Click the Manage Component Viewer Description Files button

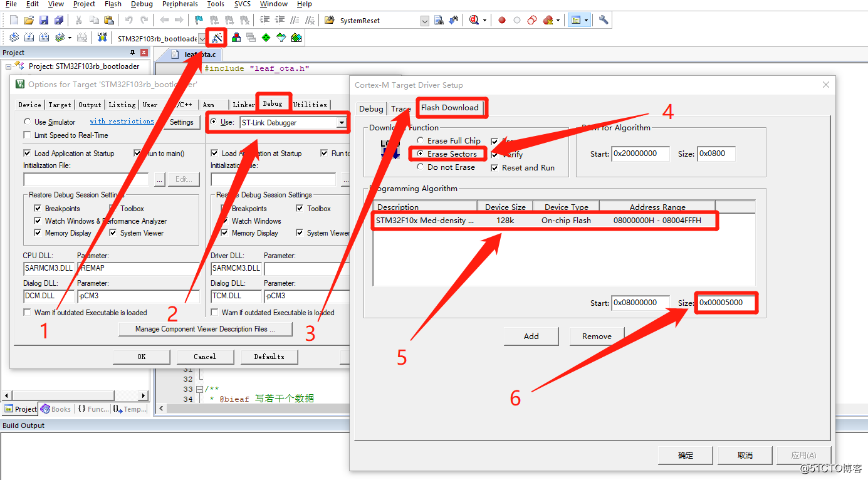[x=206, y=329]
